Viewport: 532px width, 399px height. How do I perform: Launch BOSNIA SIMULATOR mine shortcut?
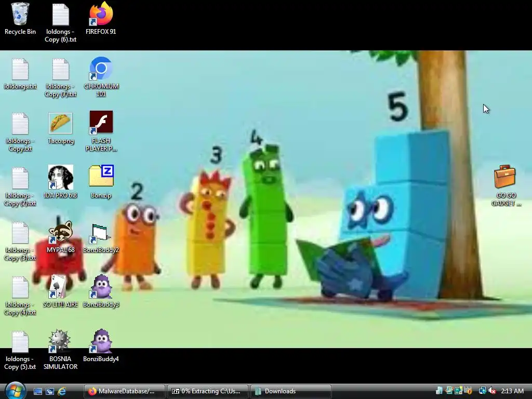[60, 350]
